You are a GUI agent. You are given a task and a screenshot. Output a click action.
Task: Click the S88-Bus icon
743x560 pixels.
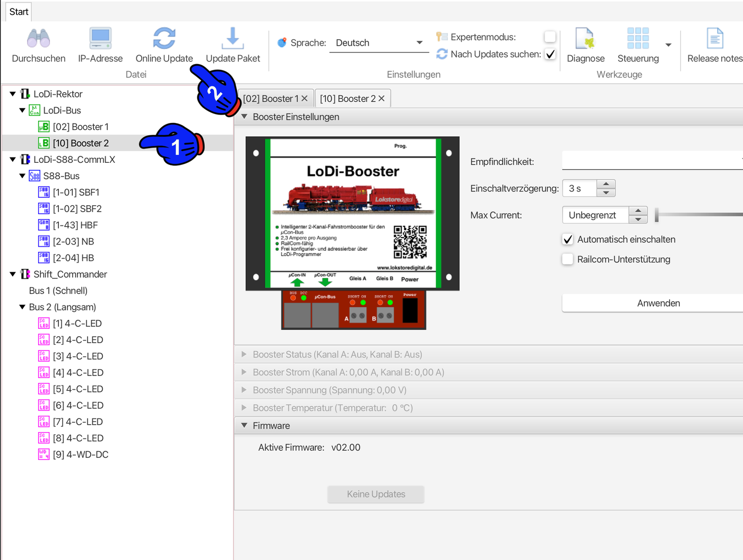pyautogui.click(x=34, y=176)
